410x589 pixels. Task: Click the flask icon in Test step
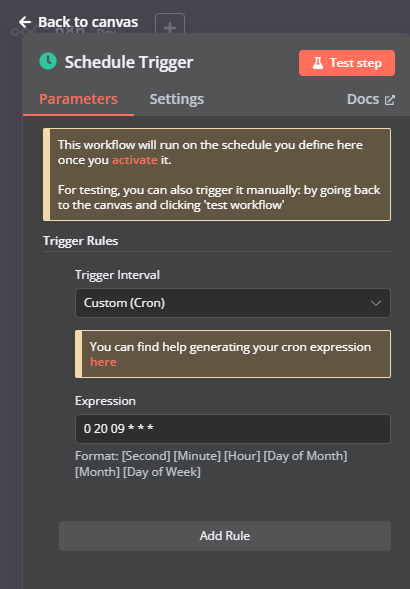[x=318, y=63]
